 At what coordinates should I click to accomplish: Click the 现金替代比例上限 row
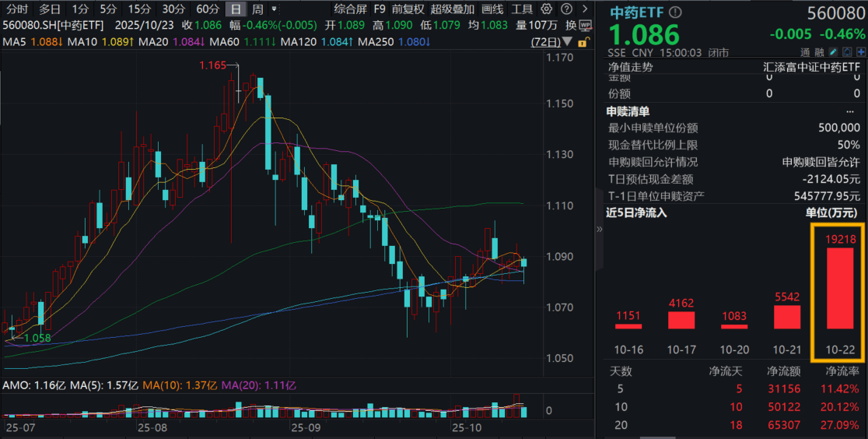click(x=734, y=146)
